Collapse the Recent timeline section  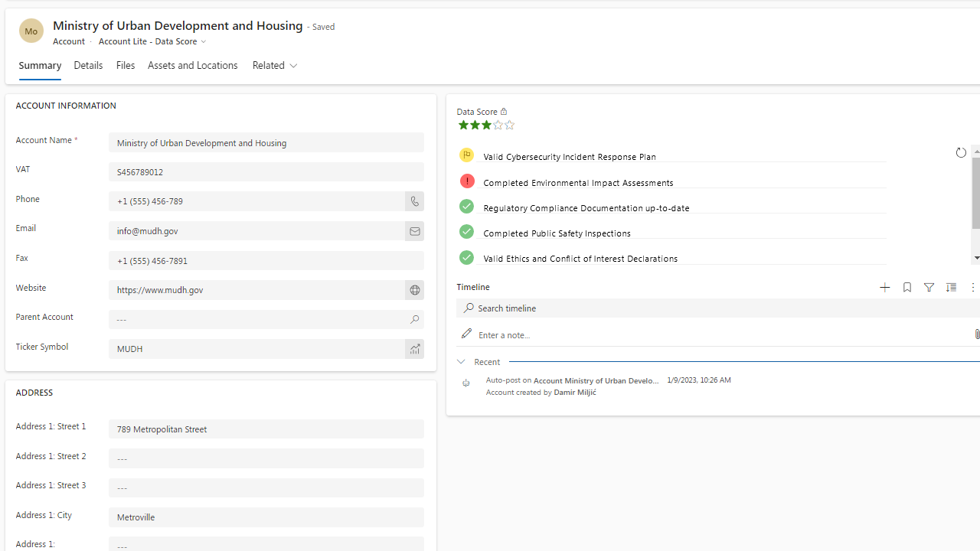(461, 361)
